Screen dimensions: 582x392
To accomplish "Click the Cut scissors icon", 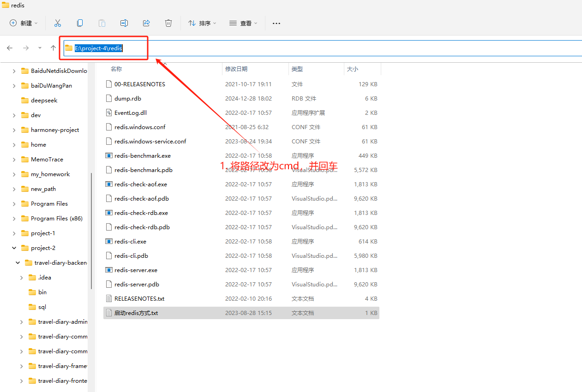I will pos(58,23).
